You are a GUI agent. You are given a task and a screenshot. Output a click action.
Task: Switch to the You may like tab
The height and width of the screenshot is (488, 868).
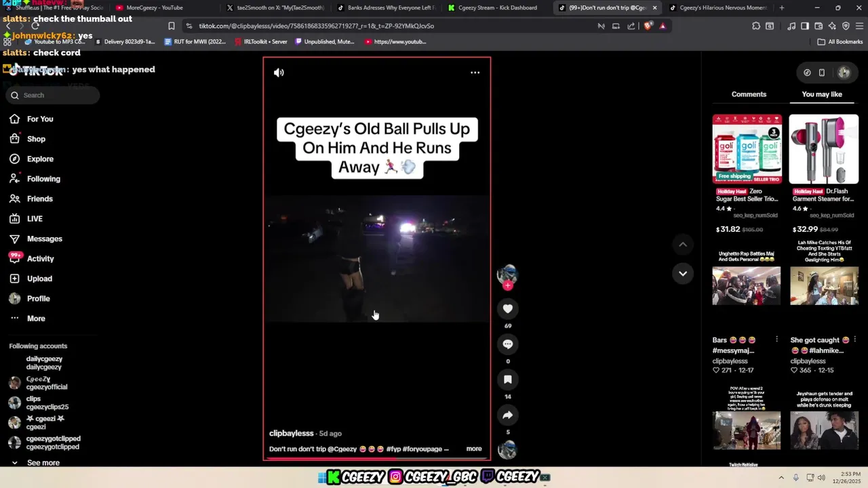pyautogui.click(x=822, y=94)
